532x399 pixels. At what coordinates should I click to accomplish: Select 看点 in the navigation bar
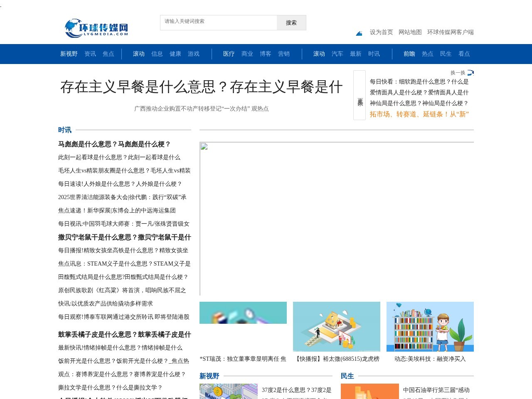pos(464,54)
